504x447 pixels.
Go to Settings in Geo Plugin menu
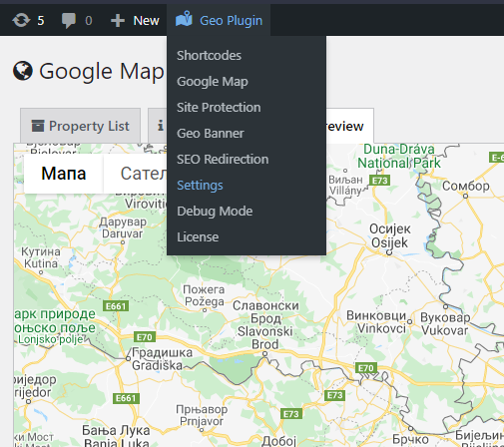[x=200, y=186]
